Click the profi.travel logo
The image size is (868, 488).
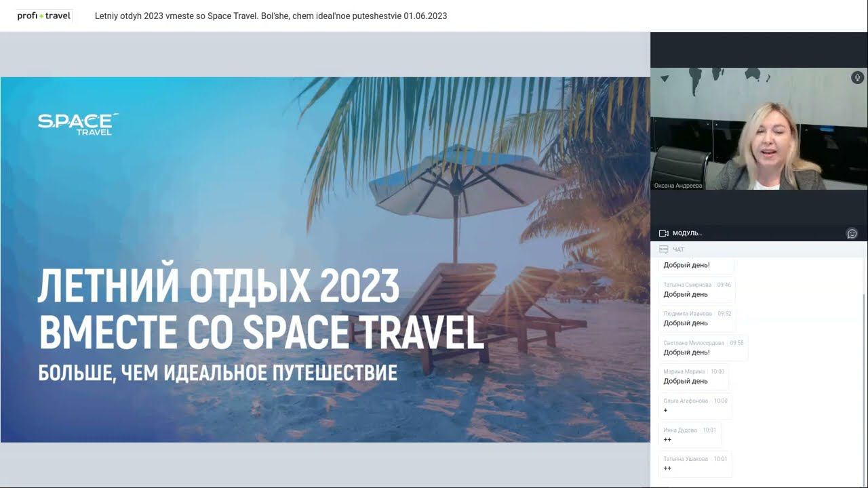tap(44, 16)
